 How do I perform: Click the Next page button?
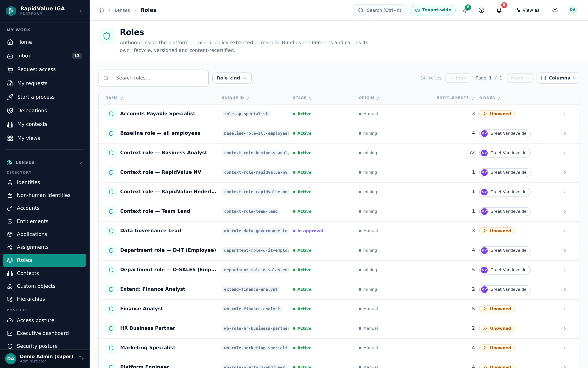click(520, 78)
